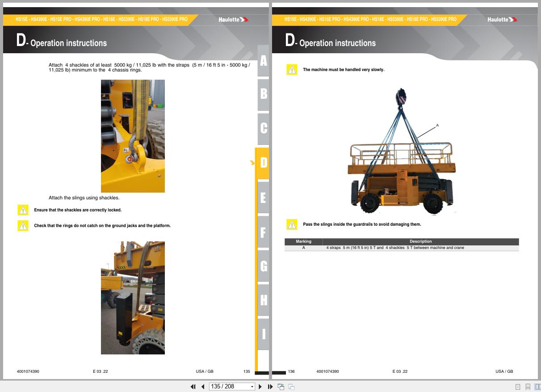Click the warning icon beside 'Pass the slings inside'
The image size is (541, 392).
292,224
